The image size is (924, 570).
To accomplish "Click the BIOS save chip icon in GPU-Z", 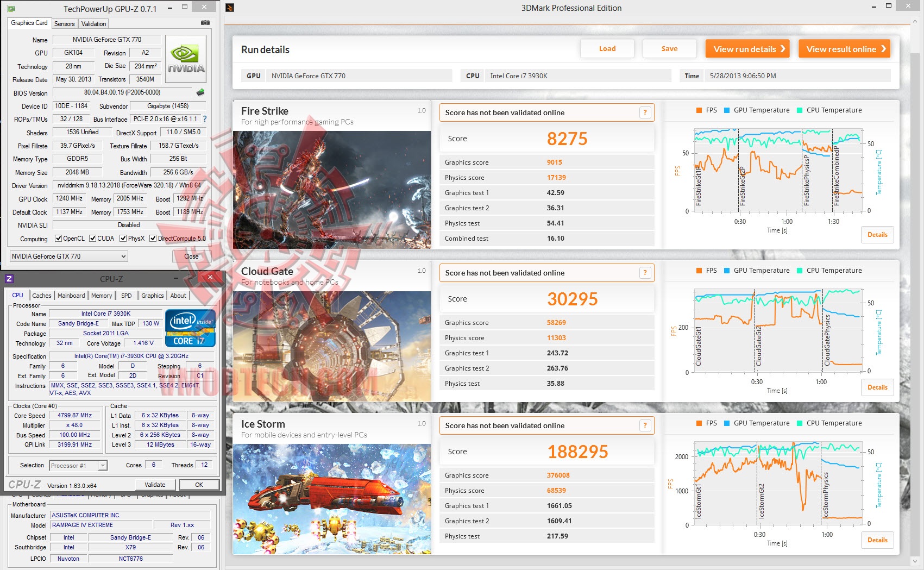I will click(x=200, y=92).
